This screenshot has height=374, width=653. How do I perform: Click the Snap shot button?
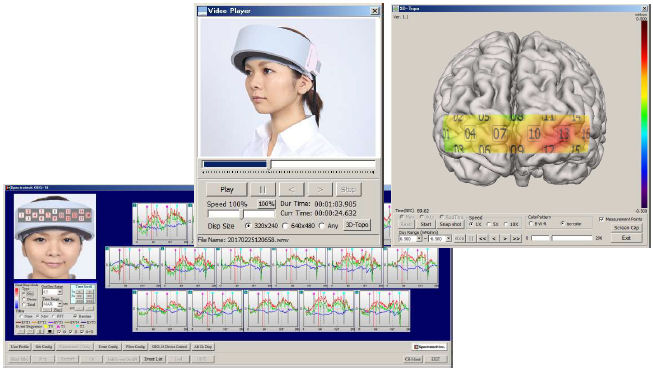[x=450, y=224]
